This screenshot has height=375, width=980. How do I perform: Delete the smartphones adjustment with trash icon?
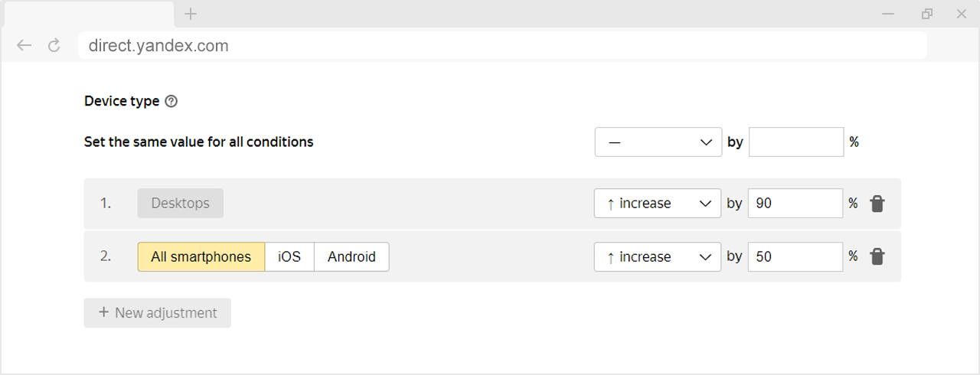[x=877, y=257]
